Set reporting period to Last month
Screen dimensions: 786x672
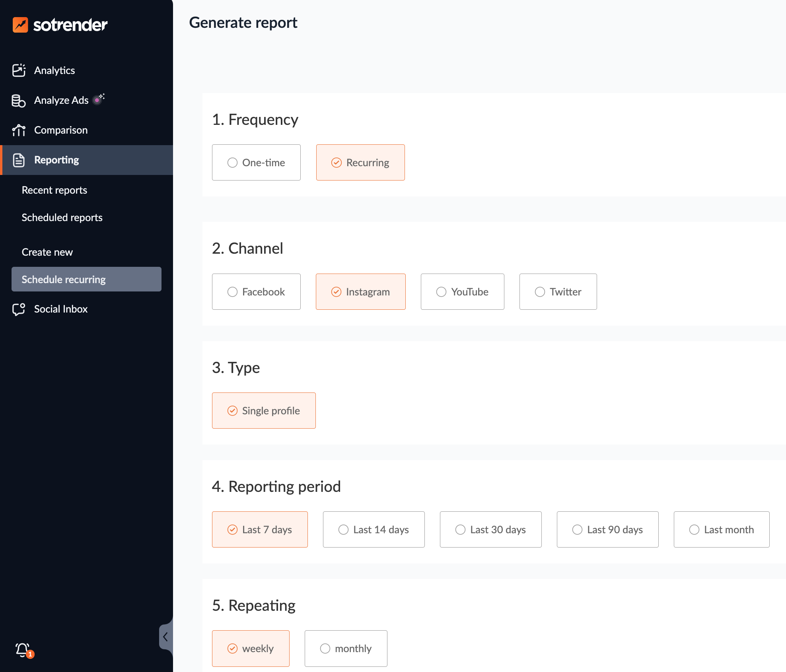[x=722, y=530]
